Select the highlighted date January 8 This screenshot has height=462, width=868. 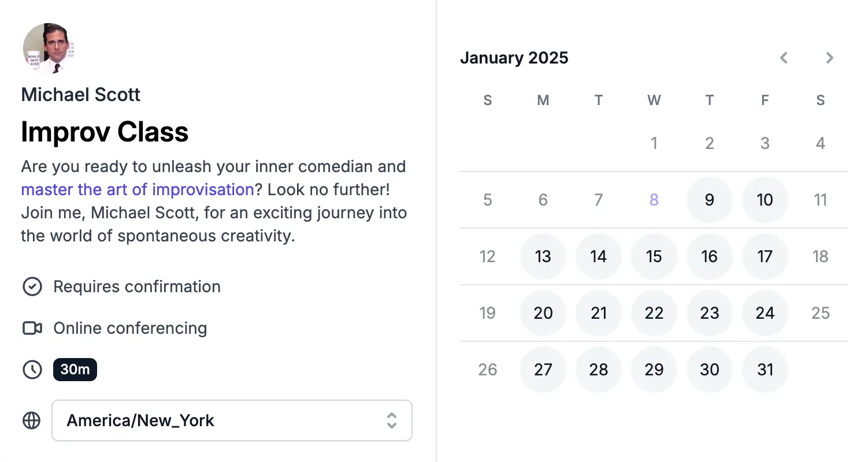(x=654, y=200)
